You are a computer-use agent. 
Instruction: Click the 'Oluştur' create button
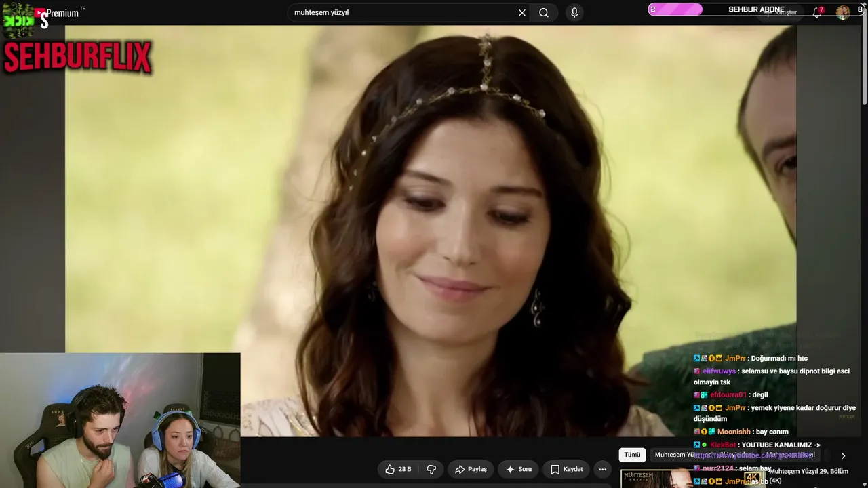click(x=781, y=13)
